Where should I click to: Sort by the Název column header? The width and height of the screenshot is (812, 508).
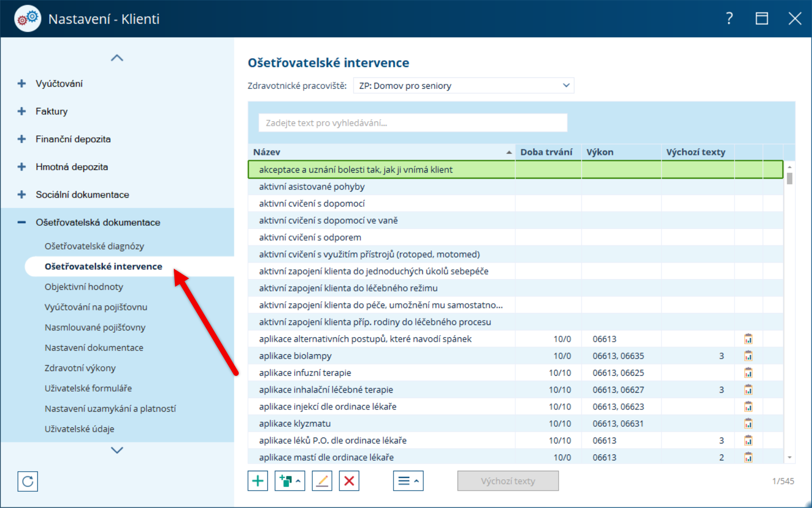(x=382, y=152)
